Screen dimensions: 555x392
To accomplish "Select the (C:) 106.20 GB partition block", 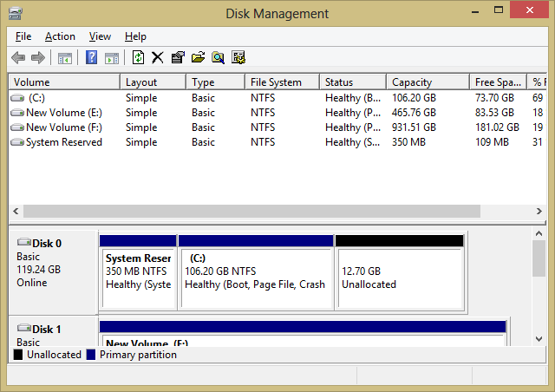I will coord(256,278).
